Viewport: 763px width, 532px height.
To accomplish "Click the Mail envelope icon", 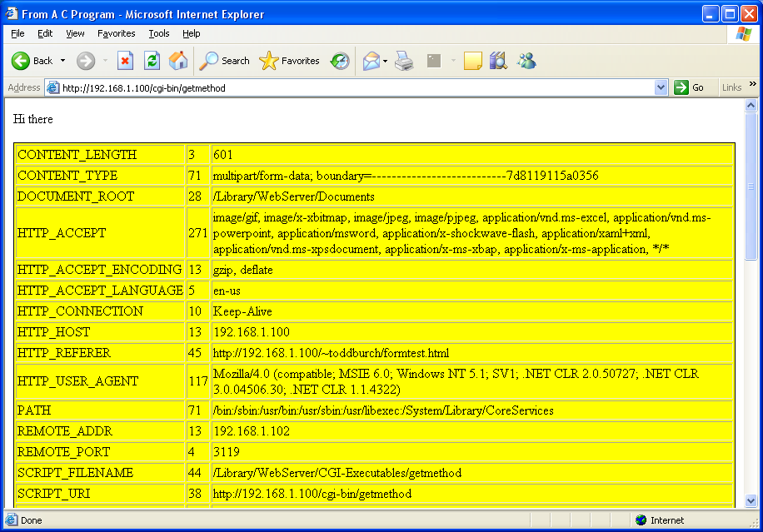I will click(371, 61).
